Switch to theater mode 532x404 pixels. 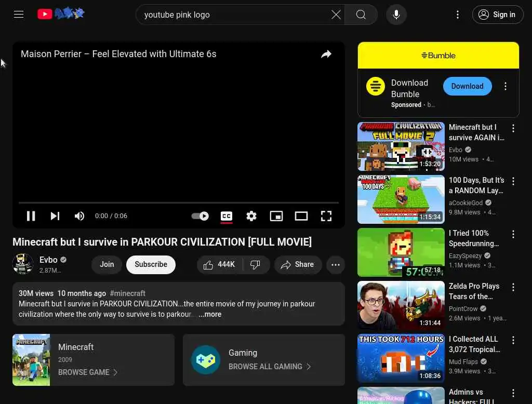coord(301,216)
